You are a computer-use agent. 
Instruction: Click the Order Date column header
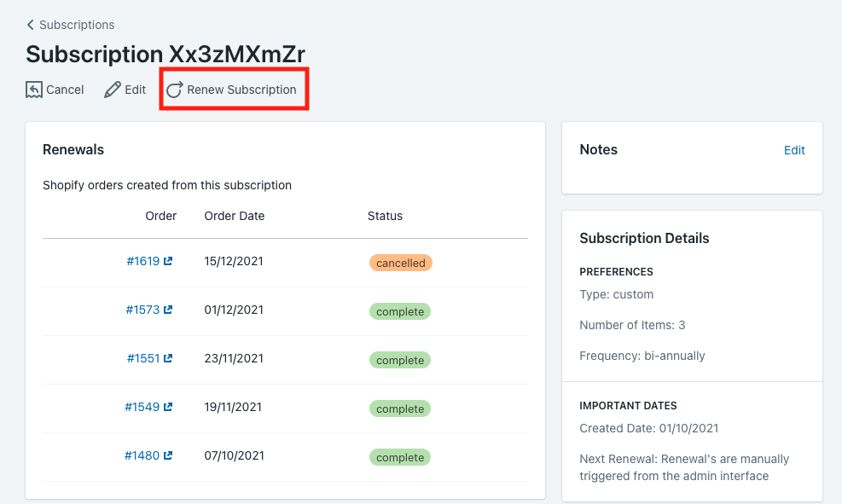(234, 216)
